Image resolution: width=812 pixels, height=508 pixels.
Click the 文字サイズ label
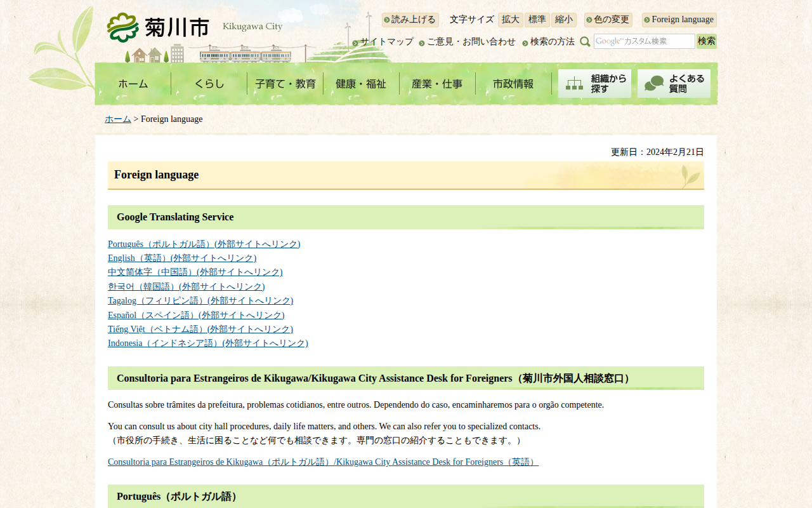[x=471, y=20]
